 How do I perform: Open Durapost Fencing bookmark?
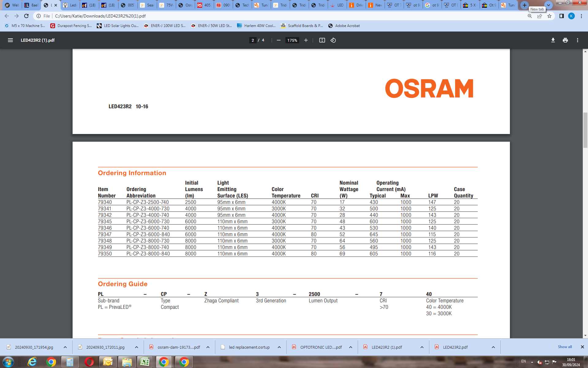[71, 26]
